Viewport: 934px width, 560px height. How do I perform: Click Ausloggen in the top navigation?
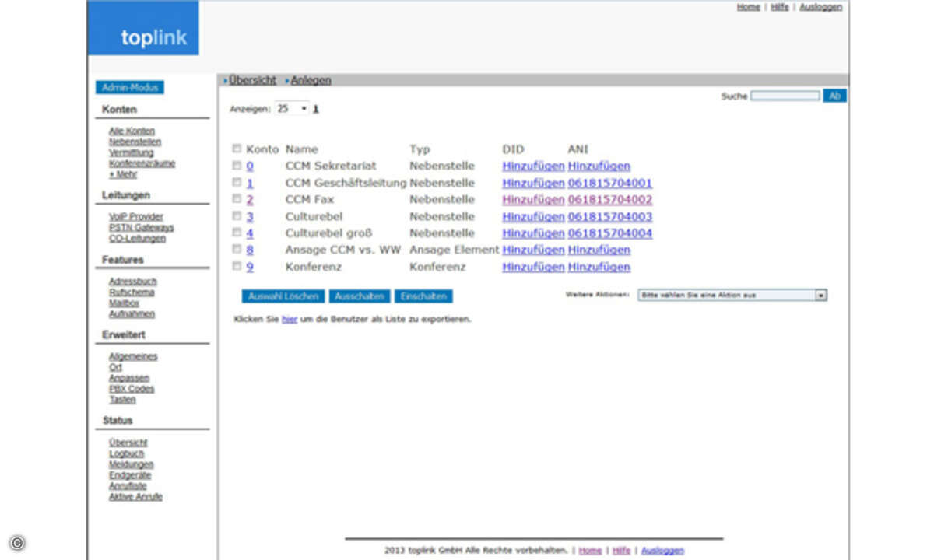pyautogui.click(x=820, y=7)
